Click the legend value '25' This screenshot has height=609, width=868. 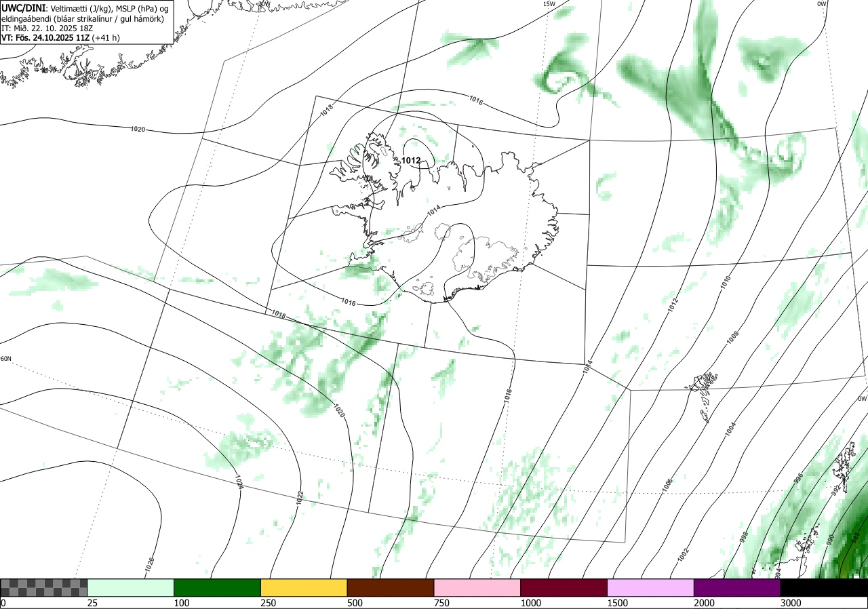(92, 603)
